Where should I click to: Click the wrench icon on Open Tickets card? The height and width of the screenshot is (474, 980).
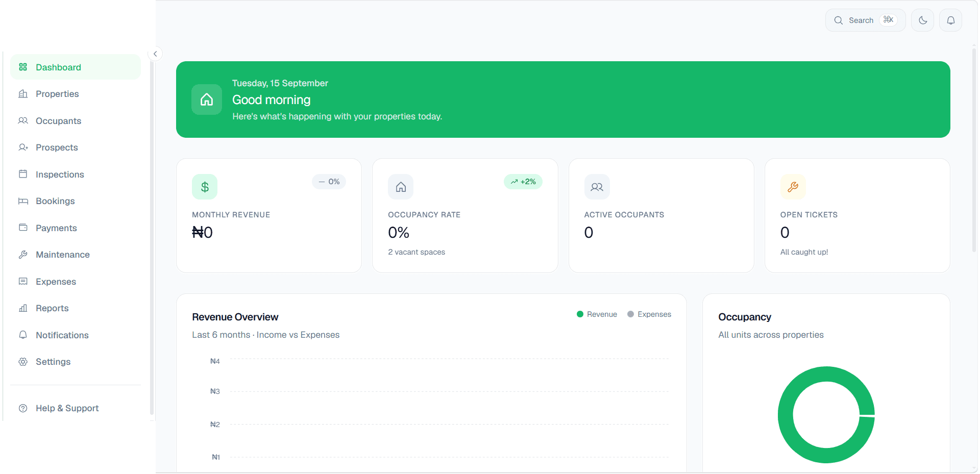click(x=793, y=187)
